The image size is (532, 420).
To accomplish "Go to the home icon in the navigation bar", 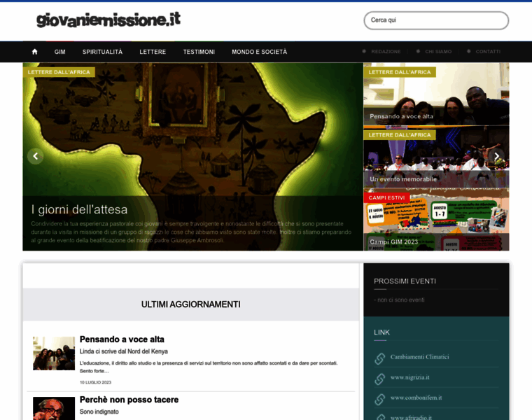I will tap(34, 52).
